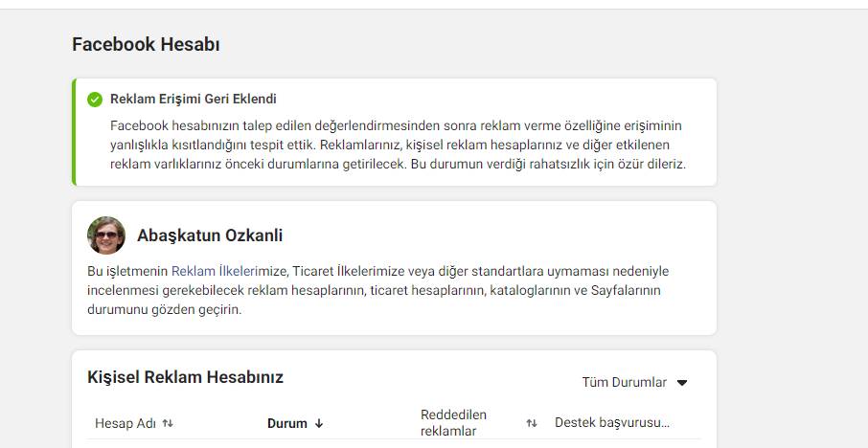Open the Tüm Durumlar filter dropdown
868x448 pixels.
click(634, 382)
